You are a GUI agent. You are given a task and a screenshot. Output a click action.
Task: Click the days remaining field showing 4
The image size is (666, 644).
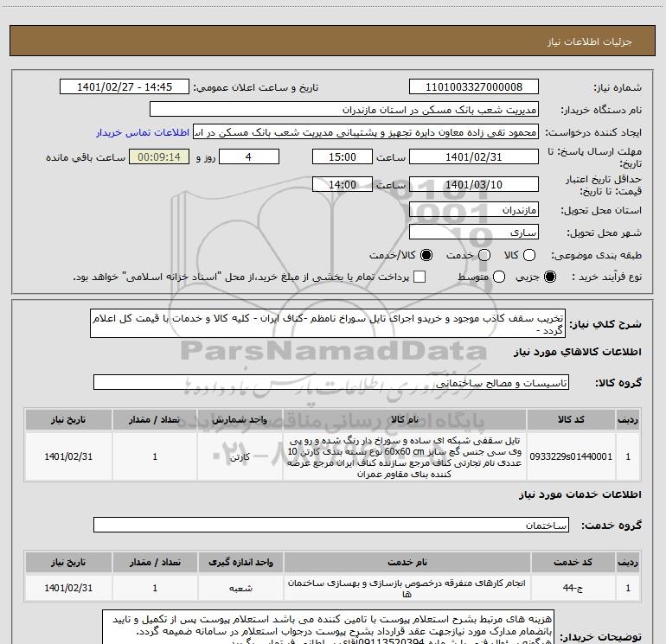tap(249, 157)
